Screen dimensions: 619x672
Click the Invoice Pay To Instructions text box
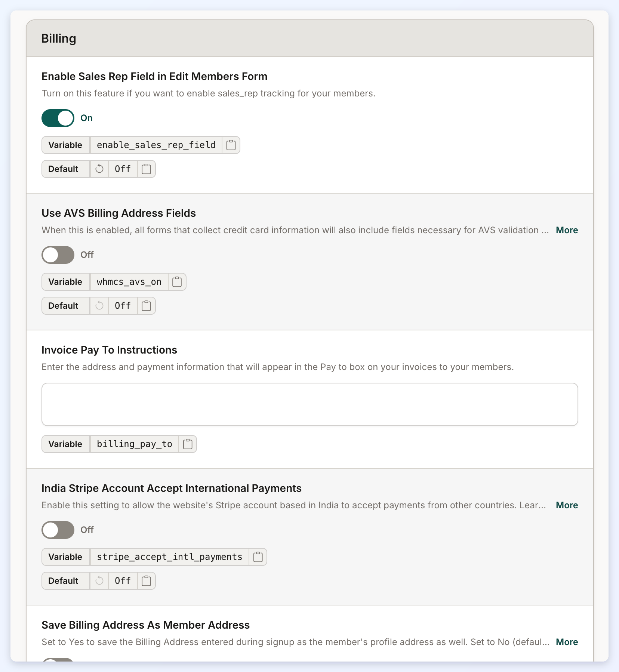coord(310,404)
